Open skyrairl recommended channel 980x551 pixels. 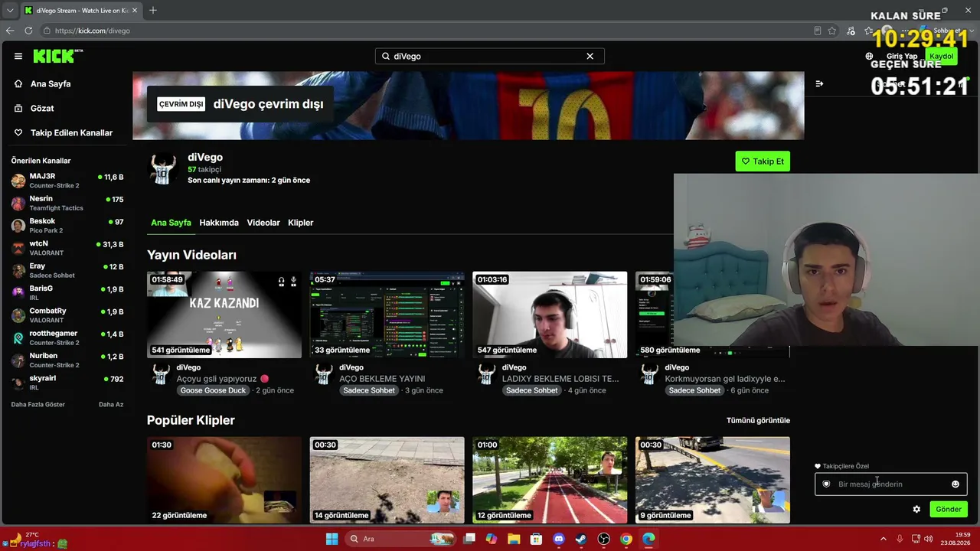[67, 382]
